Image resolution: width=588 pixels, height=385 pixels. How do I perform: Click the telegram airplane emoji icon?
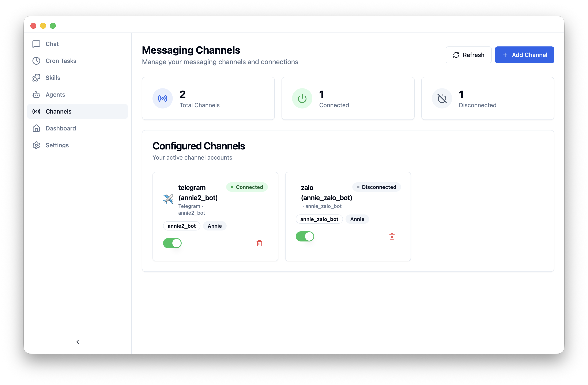pyautogui.click(x=168, y=199)
